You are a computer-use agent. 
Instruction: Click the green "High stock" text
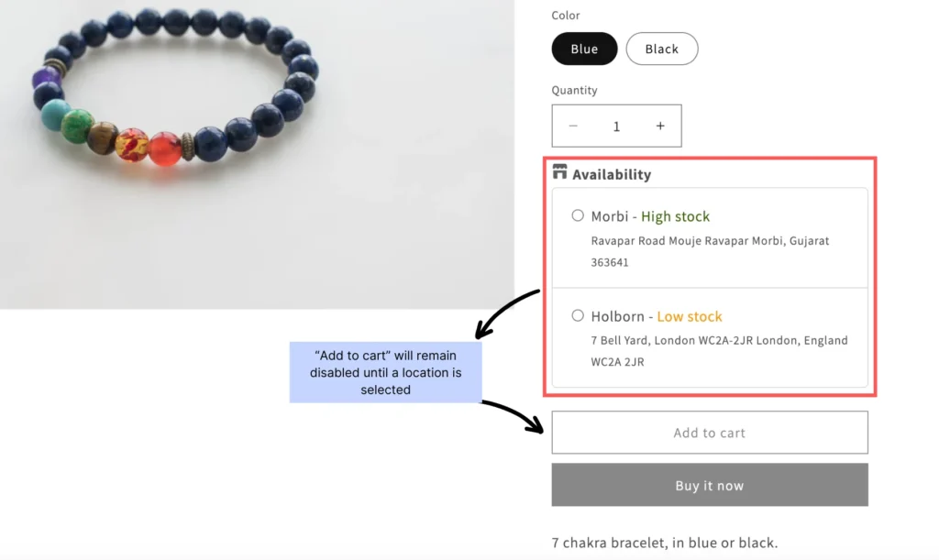pyautogui.click(x=675, y=217)
